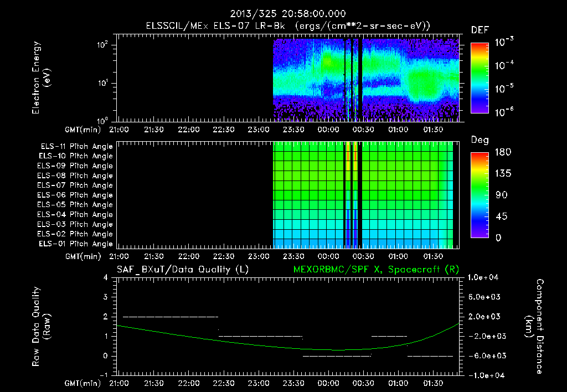The image size is (567, 392).
Task: Click the 6.0e+03 tick on distance axis
Action: [484, 297]
